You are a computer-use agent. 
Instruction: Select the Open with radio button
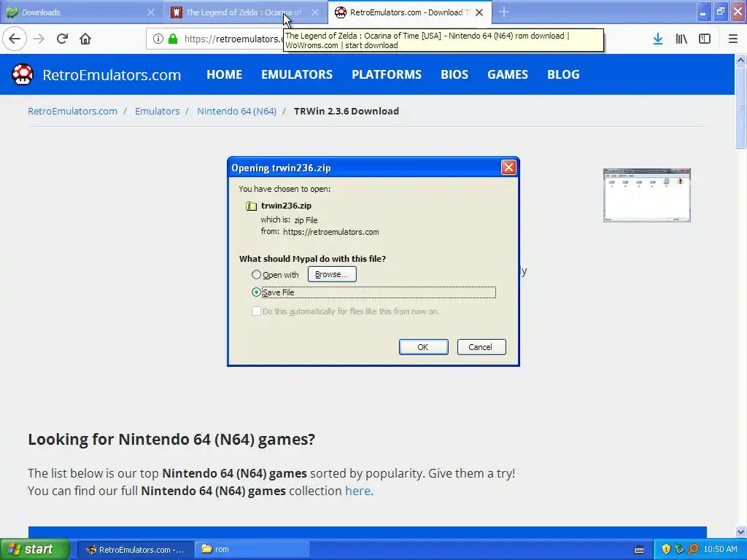256,275
